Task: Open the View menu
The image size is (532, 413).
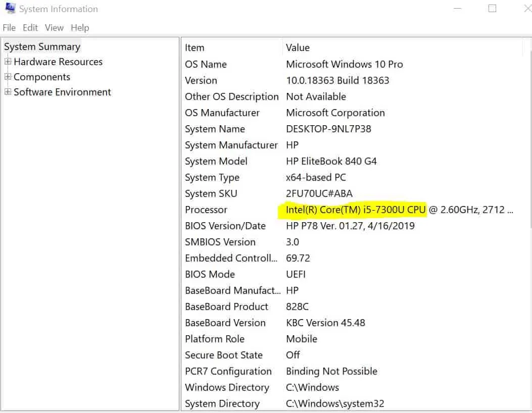Action: pyautogui.click(x=54, y=28)
